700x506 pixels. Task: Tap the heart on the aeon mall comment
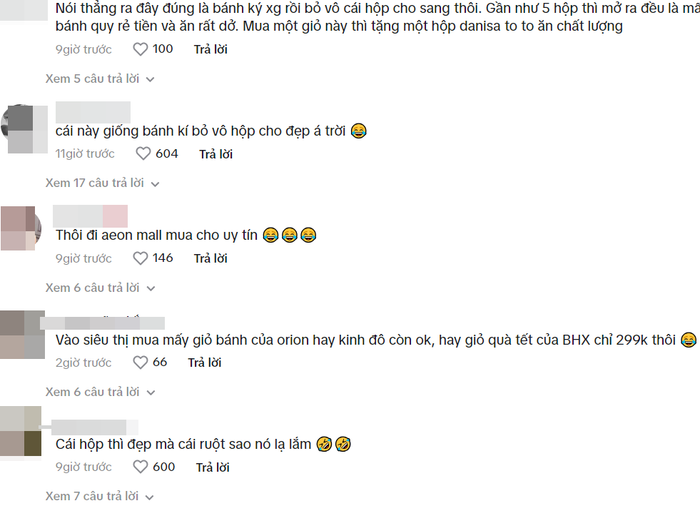140,258
